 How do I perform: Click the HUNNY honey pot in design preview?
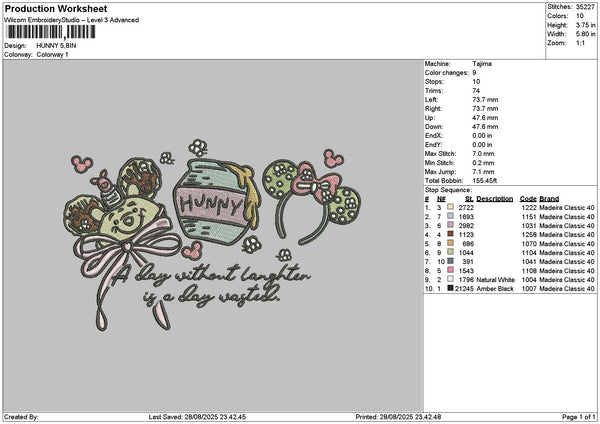pyautogui.click(x=216, y=201)
